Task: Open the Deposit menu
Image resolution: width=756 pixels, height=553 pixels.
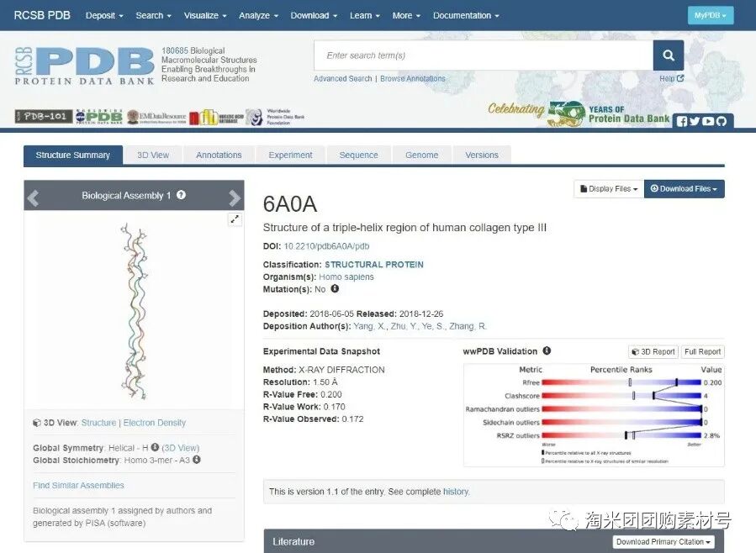Action: tap(104, 15)
